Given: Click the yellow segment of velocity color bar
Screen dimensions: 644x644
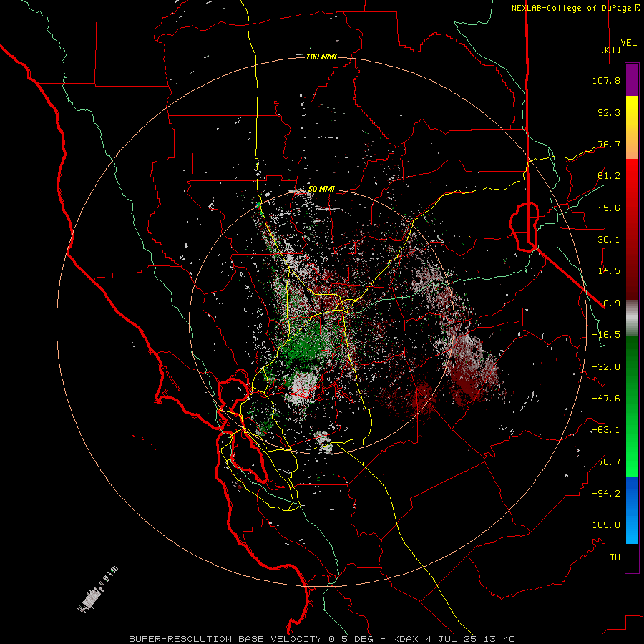Looking at the screenshot, I should coord(632,127).
